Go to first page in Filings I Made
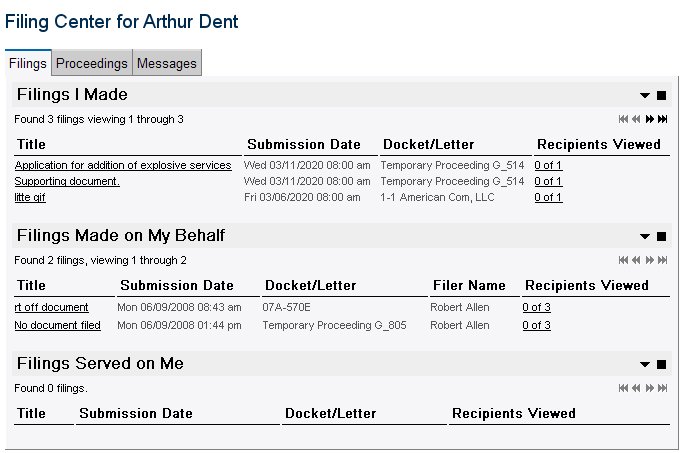This screenshot has width=682, height=453. point(623,119)
